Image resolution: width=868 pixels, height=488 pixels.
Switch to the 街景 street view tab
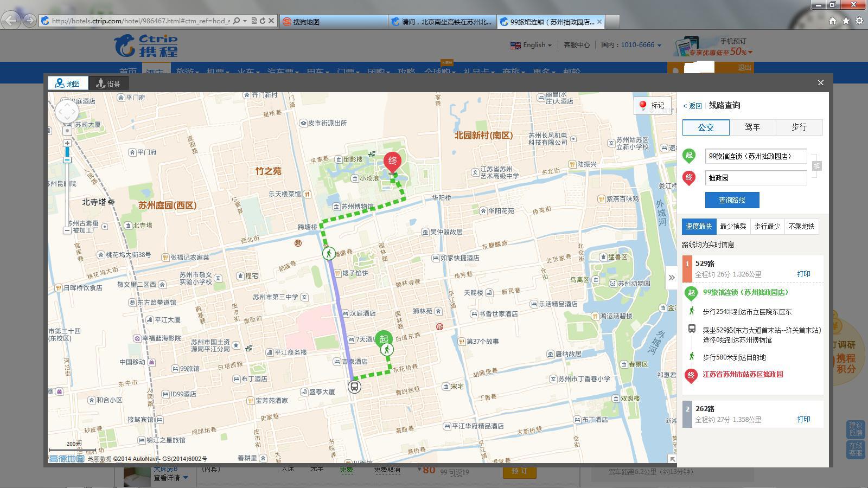point(108,84)
